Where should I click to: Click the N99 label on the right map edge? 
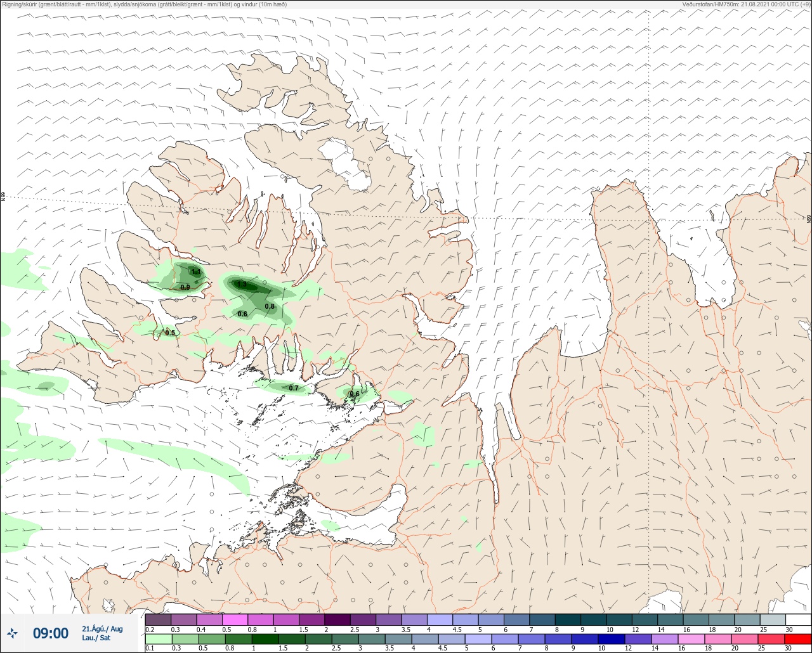click(809, 219)
